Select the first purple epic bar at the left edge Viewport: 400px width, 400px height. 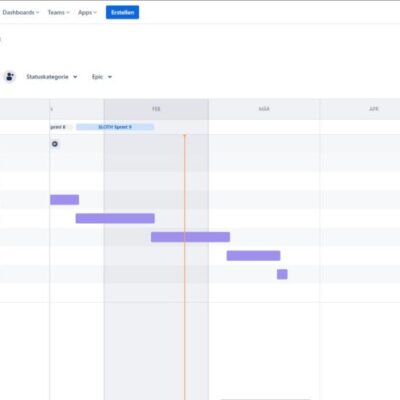pos(65,200)
